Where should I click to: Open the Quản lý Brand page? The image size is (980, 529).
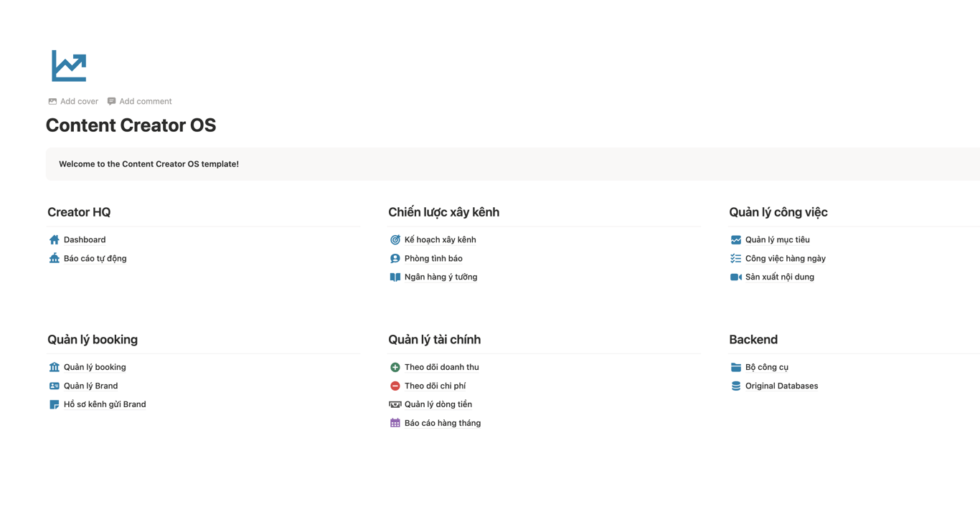pos(91,386)
